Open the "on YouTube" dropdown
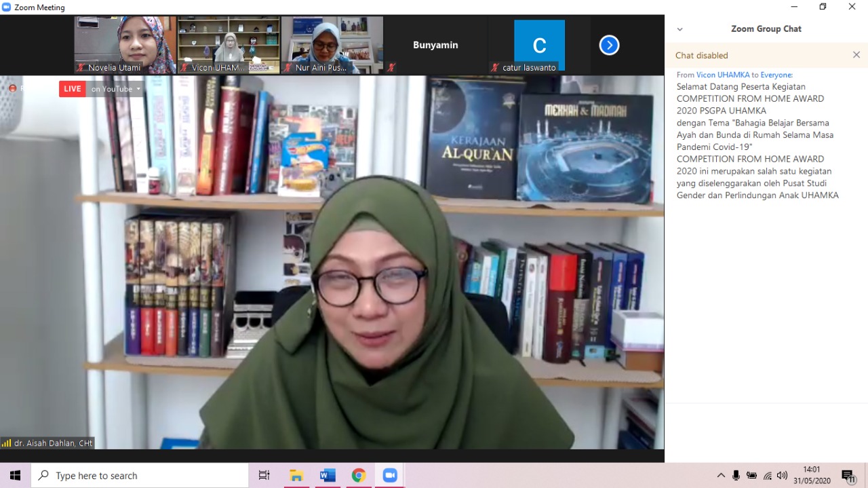The width and height of the screenshot is (868, 488). pyautogui.click(x=114, y=88)
